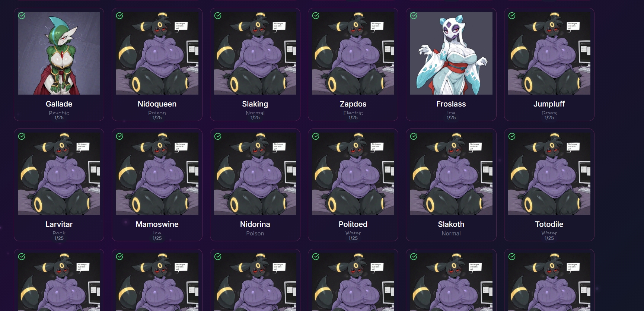Select the Zapdos card name
Screen dimensions: 644x311
[353, 104]
